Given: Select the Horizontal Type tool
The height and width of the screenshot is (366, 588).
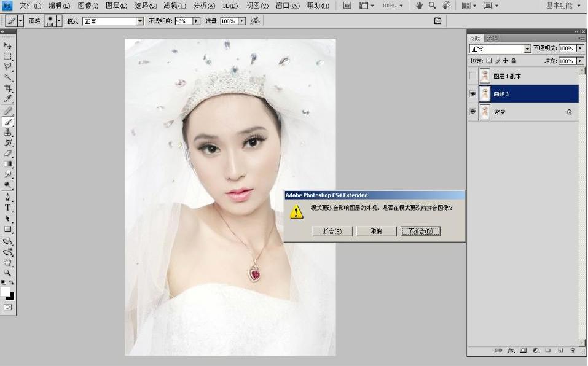Looking at the screenshot, I should click(7, 208).
